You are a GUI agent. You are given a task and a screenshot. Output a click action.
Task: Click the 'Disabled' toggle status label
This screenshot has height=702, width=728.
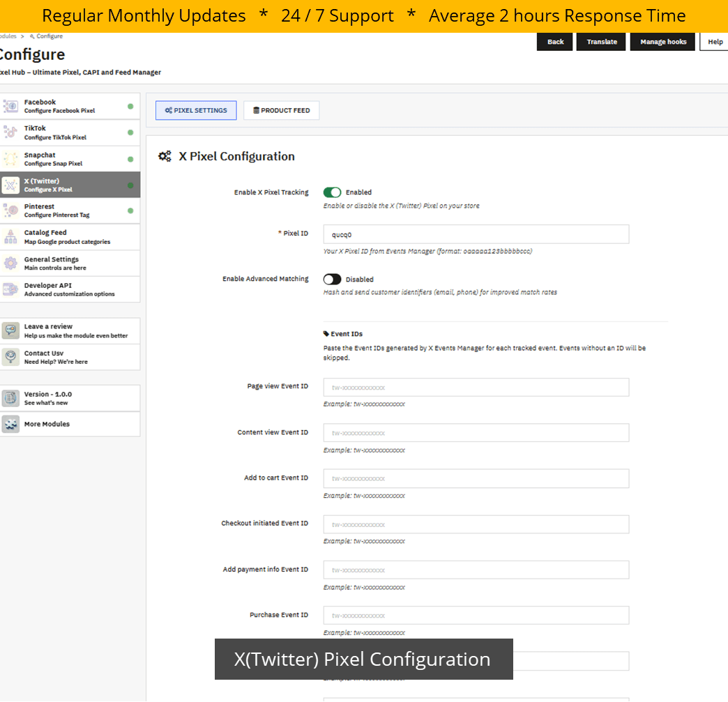pos(359,280)
